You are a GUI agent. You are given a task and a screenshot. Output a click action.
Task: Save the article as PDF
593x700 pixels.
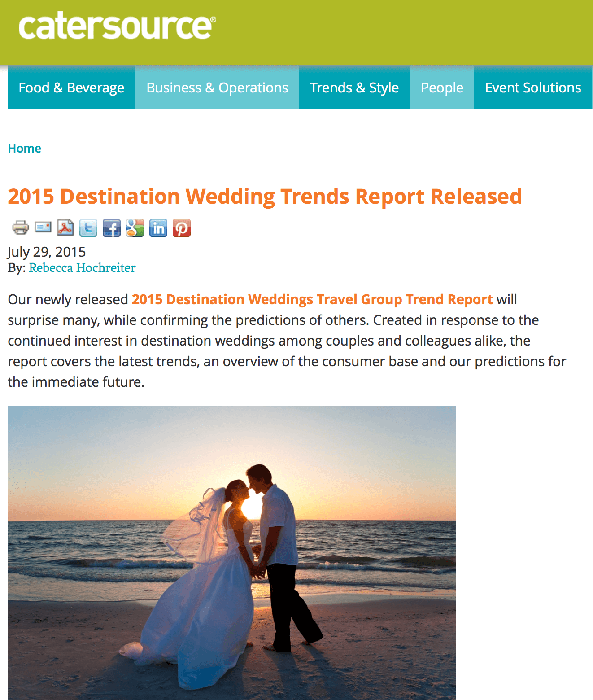click(66, 227)
